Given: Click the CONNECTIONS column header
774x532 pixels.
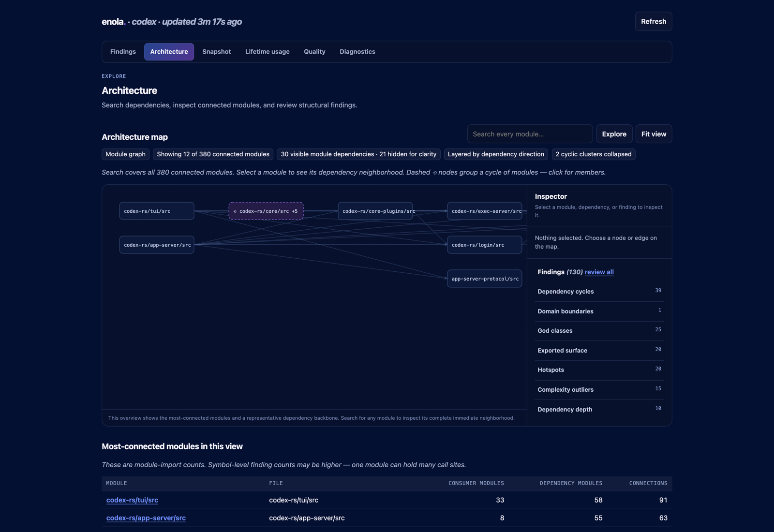Looking at the screenshot, I should [648, 483].
